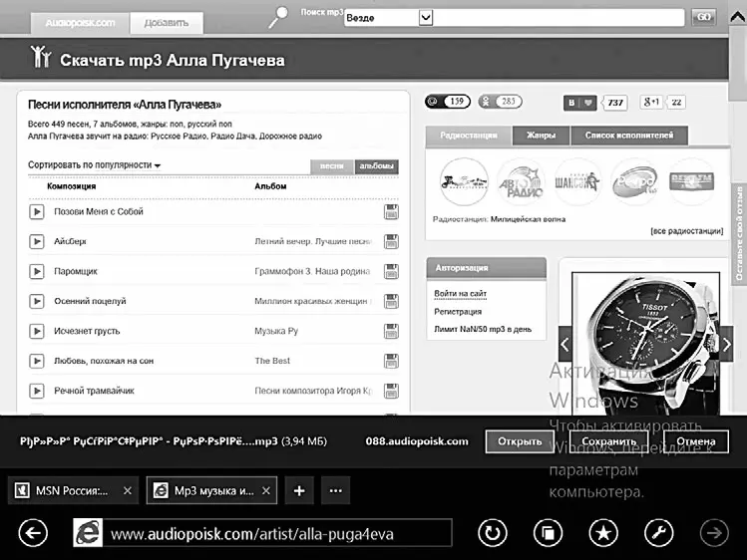Play Любовь, похожая на сон
747x560 pixels.
[37, 361]
